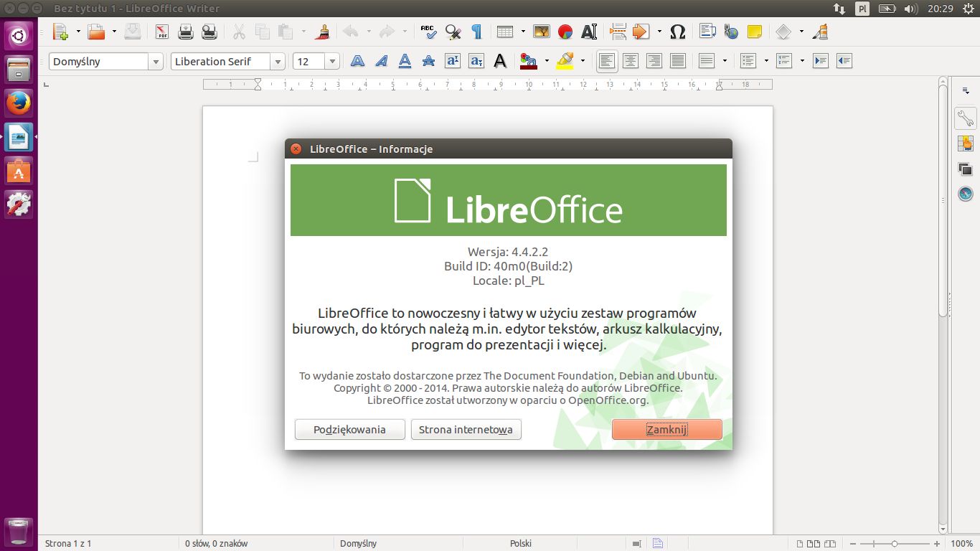The height and width of the screenshot is (551, 980).
Task: Click the New document icon
Action: [x=60, y=32]
